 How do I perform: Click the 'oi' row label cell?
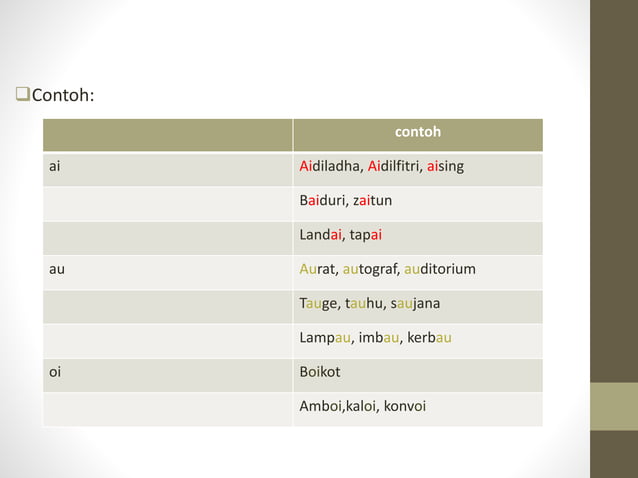(x=167, y=372)
